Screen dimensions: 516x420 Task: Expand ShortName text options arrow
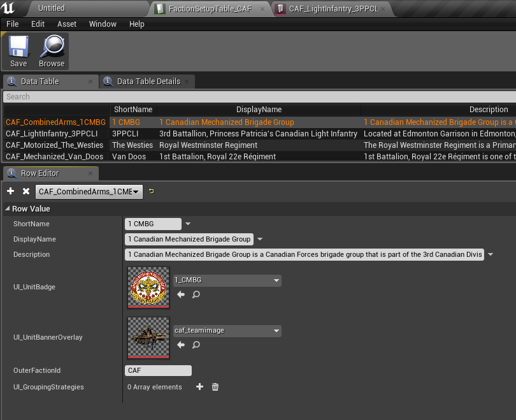[188, 224]
